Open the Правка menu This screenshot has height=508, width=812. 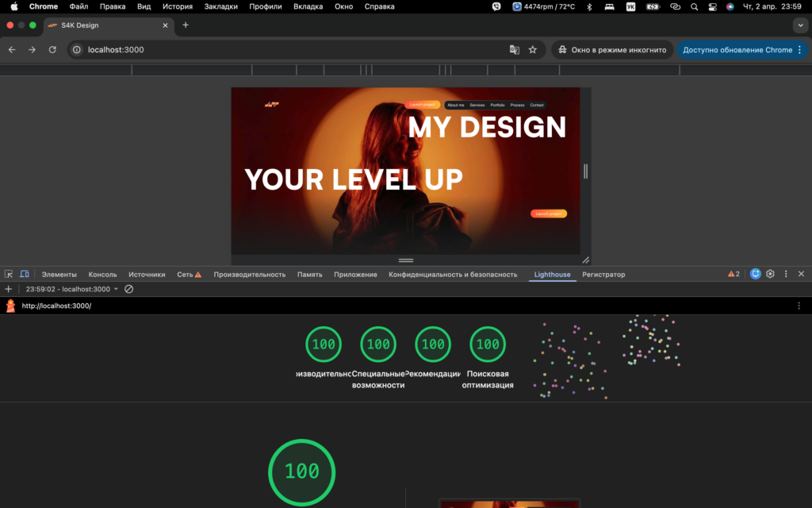click(113, 6)
